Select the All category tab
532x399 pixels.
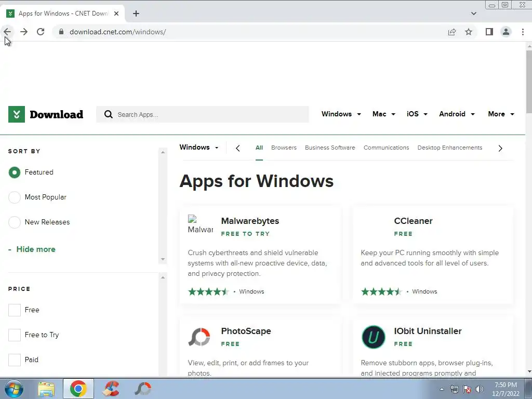(x=259, y=148)
